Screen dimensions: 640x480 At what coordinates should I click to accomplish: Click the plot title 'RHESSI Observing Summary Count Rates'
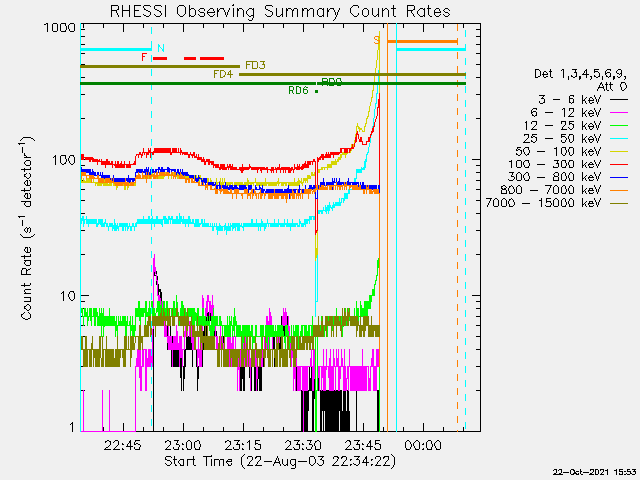(x=280, y=11)
